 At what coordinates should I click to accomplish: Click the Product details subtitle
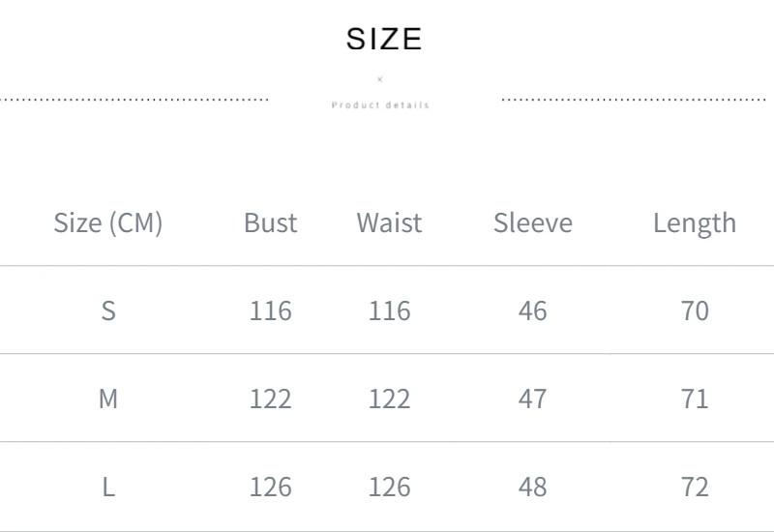(380, 104)
